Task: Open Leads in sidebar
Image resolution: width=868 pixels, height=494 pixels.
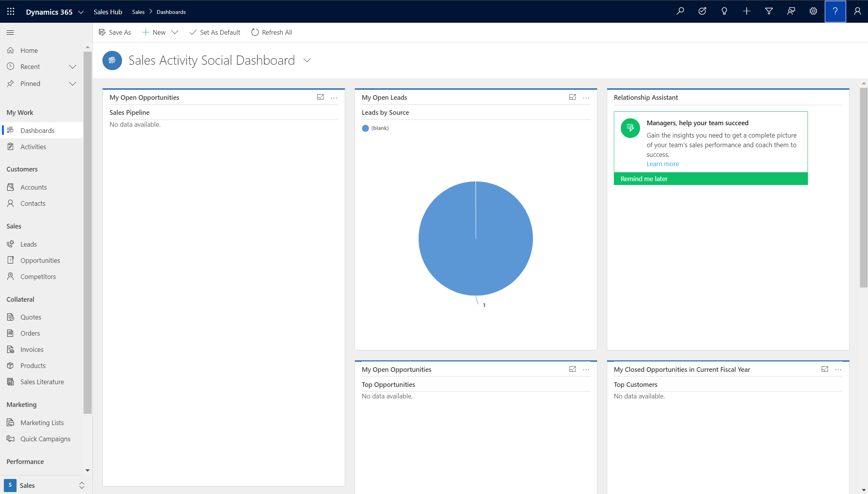Action: (x=42, y=244)
